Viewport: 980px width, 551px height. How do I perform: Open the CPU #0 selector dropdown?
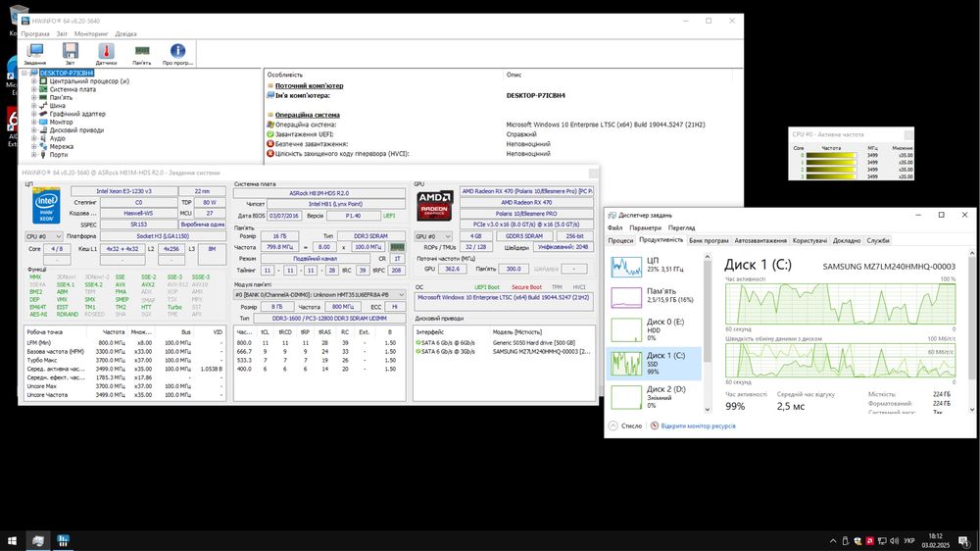44,236
